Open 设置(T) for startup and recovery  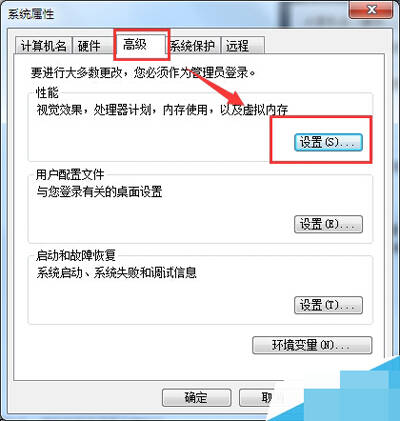pos(328,305)
